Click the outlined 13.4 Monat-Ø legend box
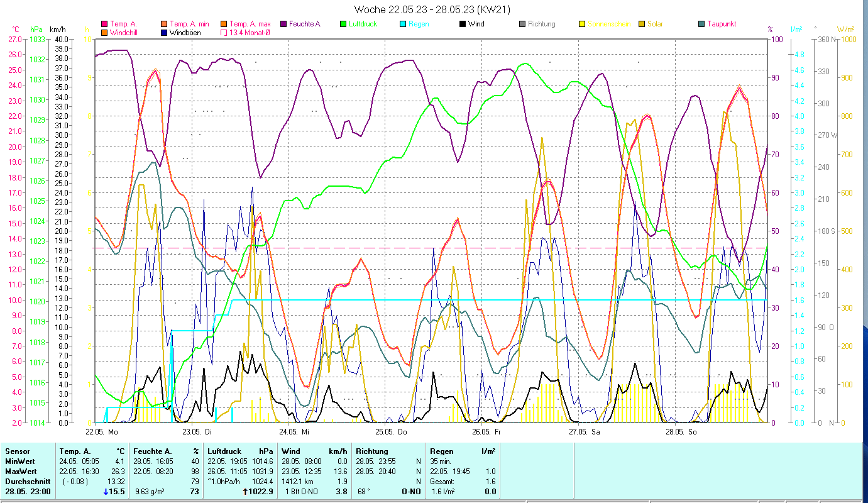Screen dimensions: 868x503 point(224,32)
